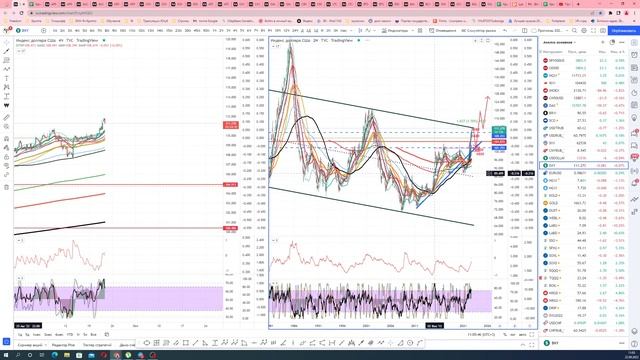Expand the chart type dropdown arrow

tap(374, 31)
